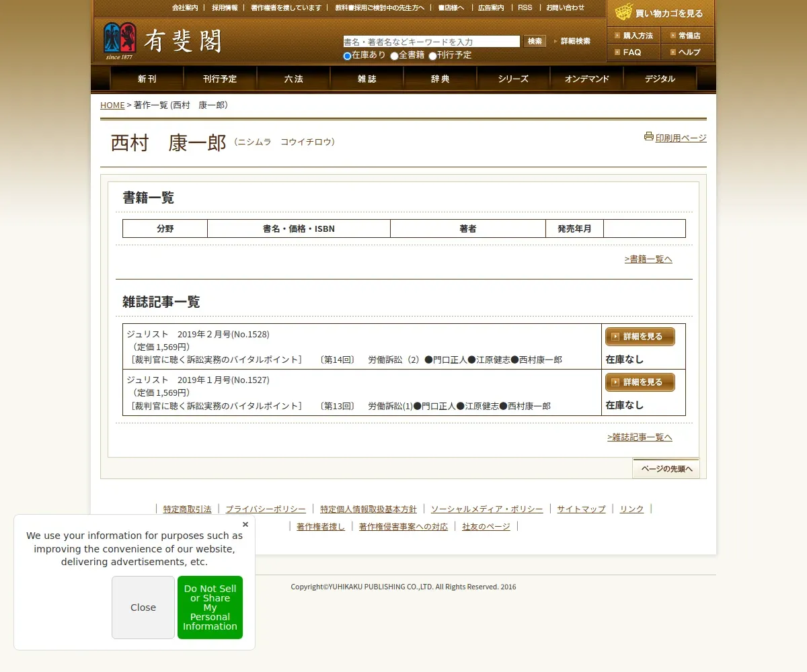Viewport: 807px width, 672px height.
Task: Open the 六法 navigation tab
Action: point(293,79)
